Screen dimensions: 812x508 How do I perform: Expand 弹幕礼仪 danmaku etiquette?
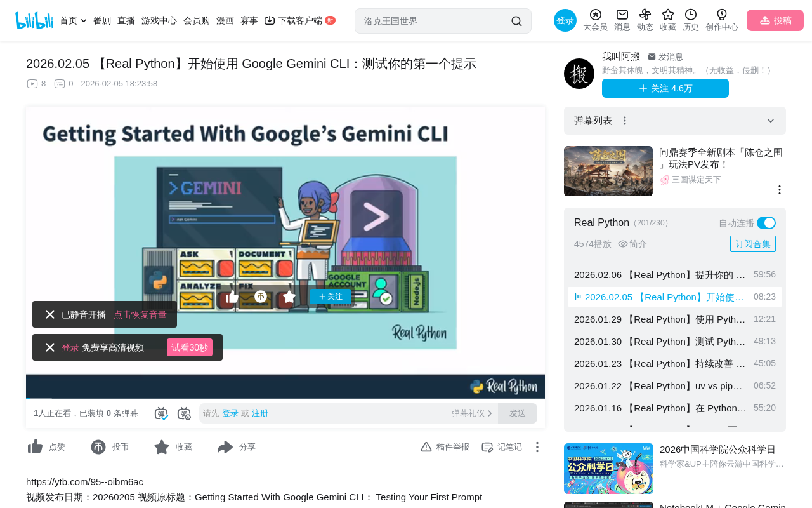point(472,413)
